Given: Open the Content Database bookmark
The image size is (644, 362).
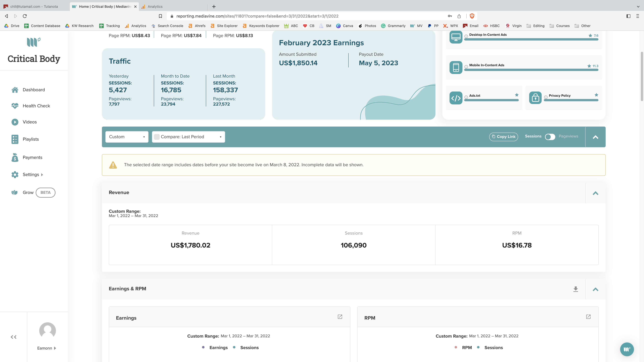Looking at the screenshot, I should pos(42,26).
